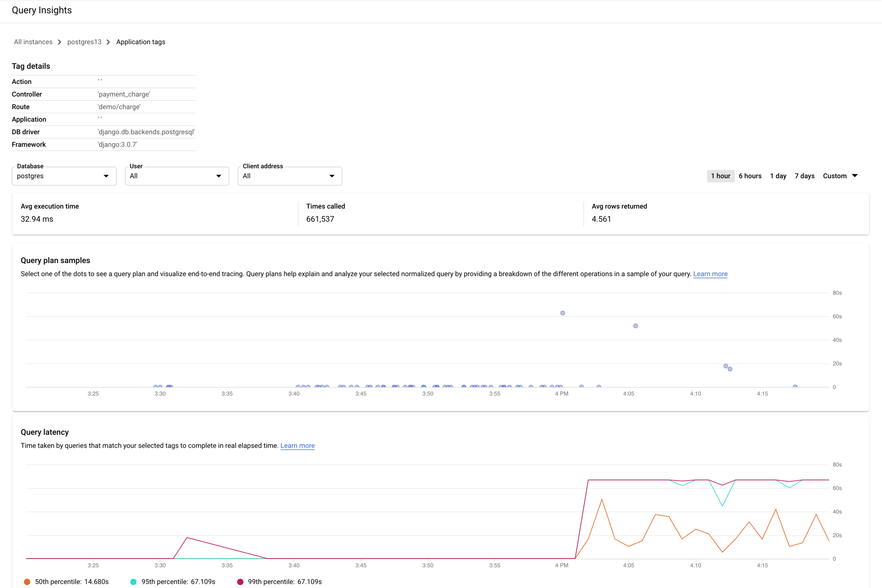Screen dimensions: 882x588
Task: Click the postgres13 breadcrumb link
Action: coord(84,41)
